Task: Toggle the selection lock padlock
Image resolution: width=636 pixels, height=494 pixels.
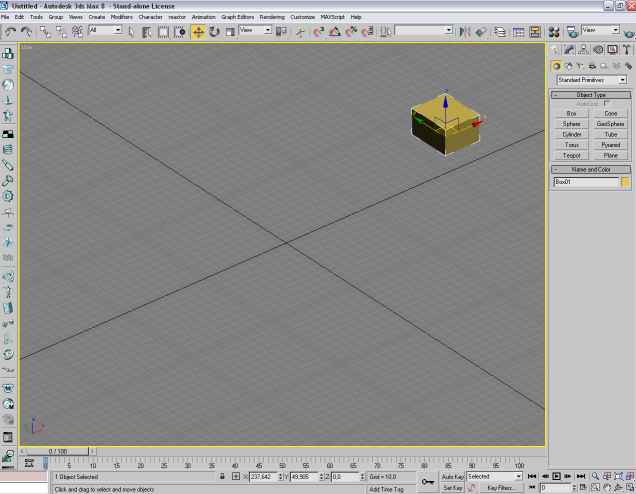Action: [x=222, y=477]
